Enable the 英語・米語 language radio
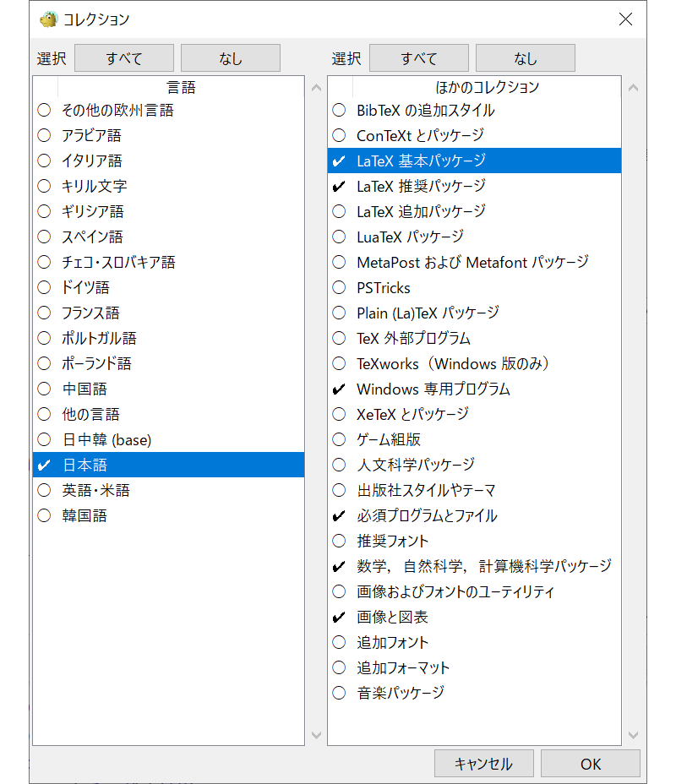 point(45,491)
